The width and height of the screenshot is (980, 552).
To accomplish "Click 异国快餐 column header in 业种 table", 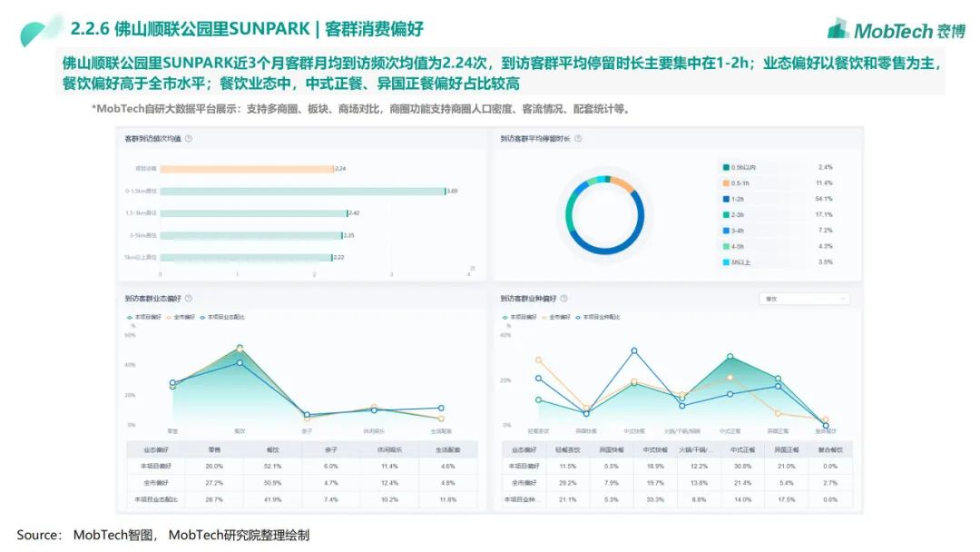I will (x=612, y=450).
